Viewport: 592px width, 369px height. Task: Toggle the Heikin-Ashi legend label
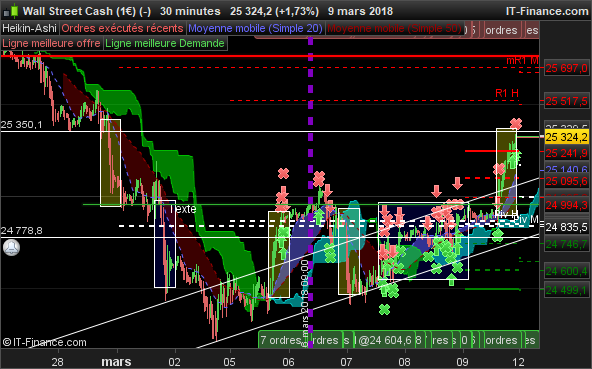point(29,28)
